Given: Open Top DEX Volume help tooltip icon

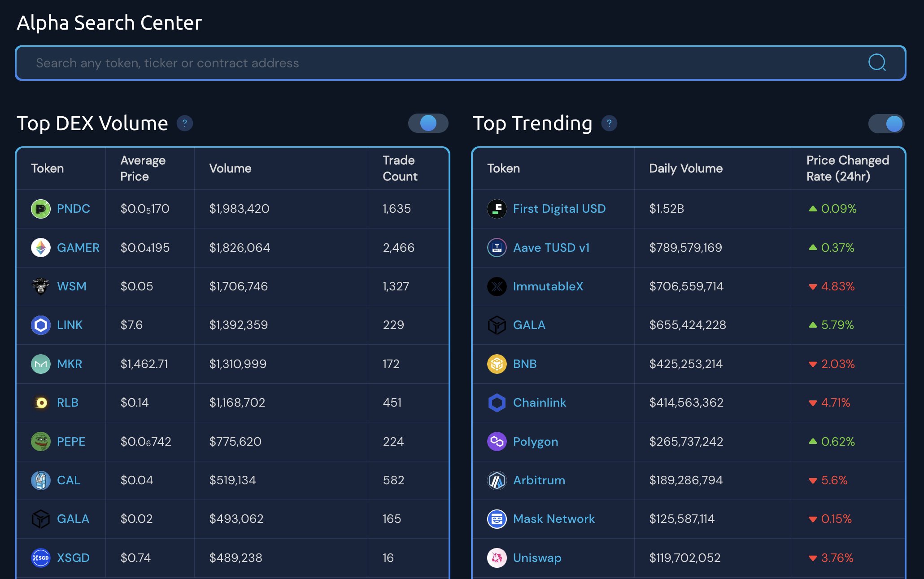Looking at the screenshot, I should [184, 123].
